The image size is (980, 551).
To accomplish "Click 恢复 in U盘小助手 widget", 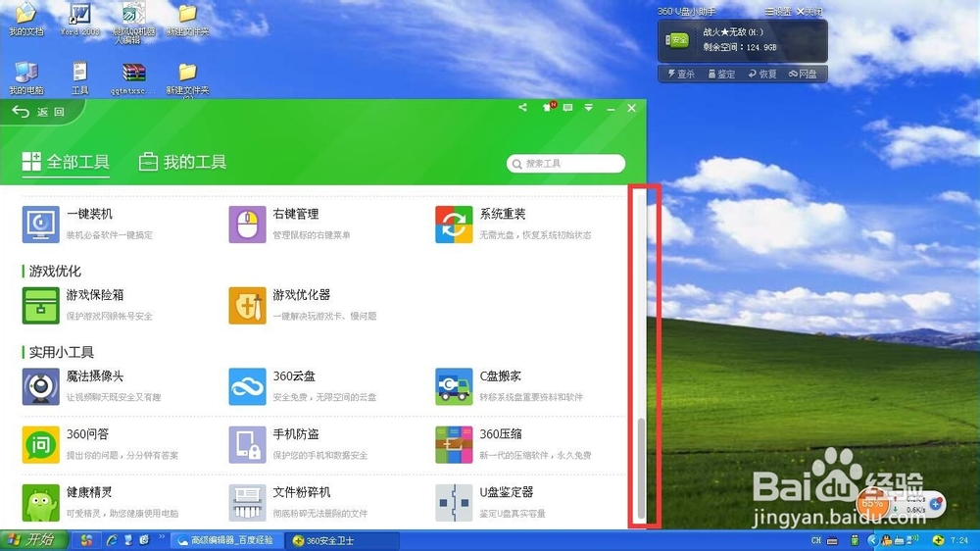I will [x=762, y=74].
